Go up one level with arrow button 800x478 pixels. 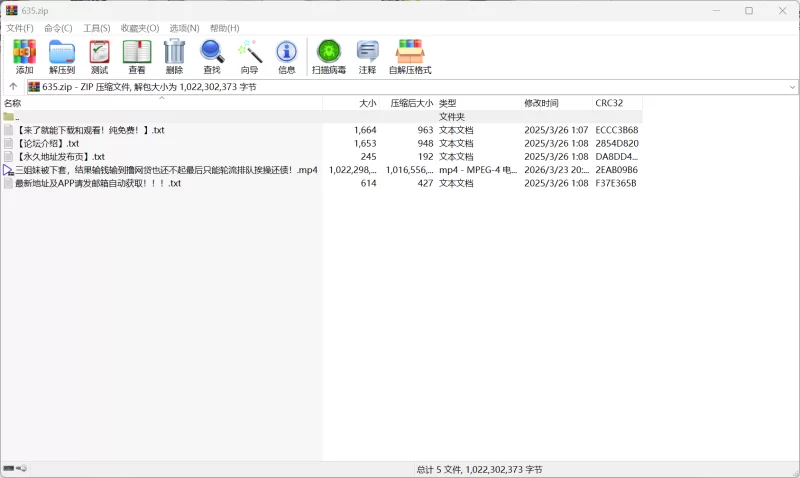coord(13,87)
